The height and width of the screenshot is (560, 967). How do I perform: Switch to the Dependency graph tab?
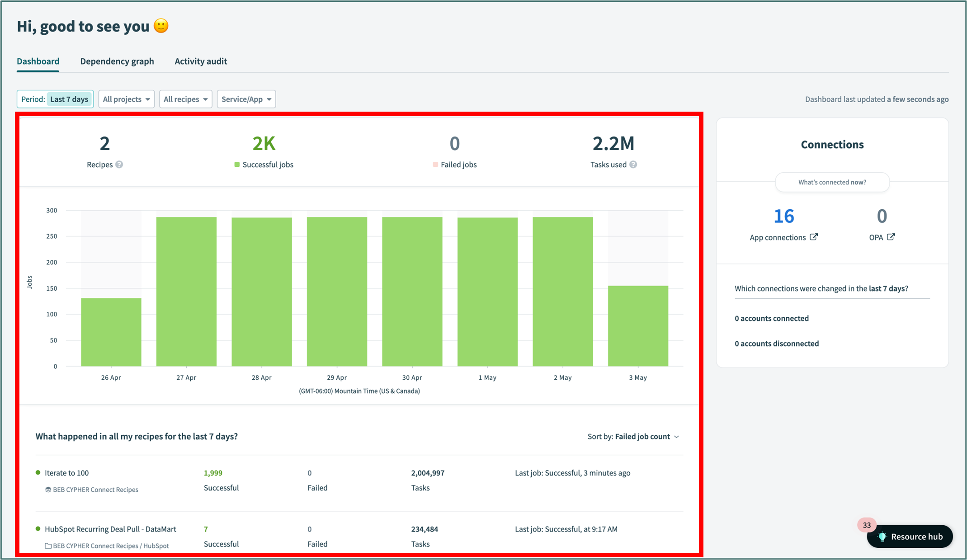pos(117,61)
